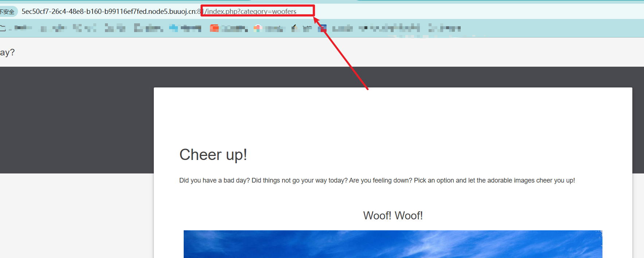Click the 'Woof! Woof!' heading
The image size is (644, 258).
coord(393,216)
